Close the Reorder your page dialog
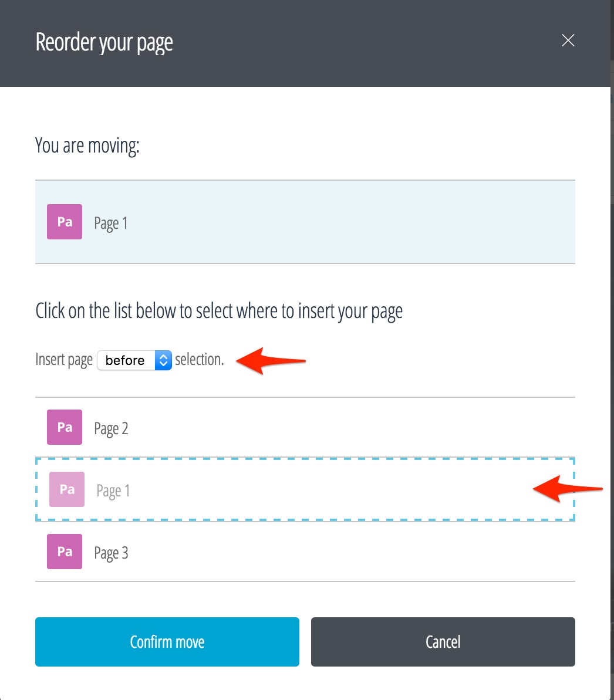This screenshot has height=700, width=614. (x=568, y=40)
